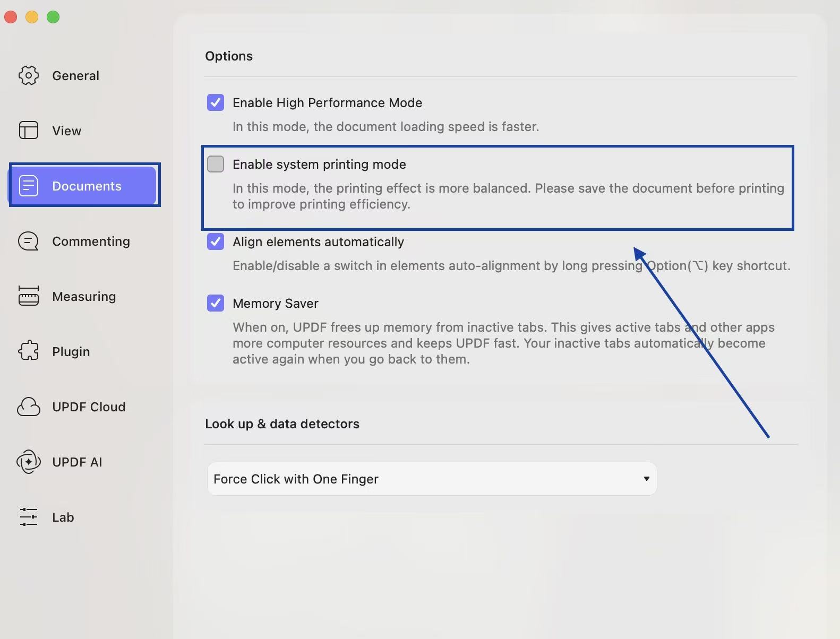This screenshot has height=639, width=840.
Task: Go to the UPDF Cloud settings label
Action: click(x=89, y=407)
